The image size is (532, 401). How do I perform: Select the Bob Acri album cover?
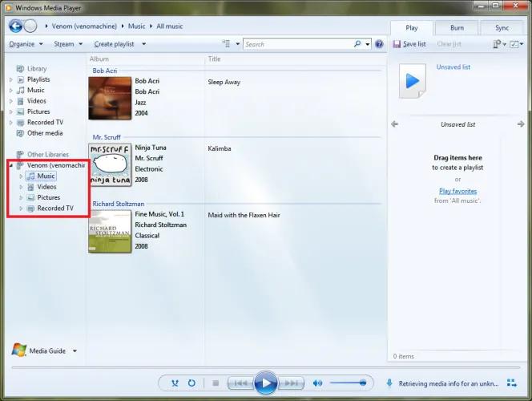click(110, 98)
